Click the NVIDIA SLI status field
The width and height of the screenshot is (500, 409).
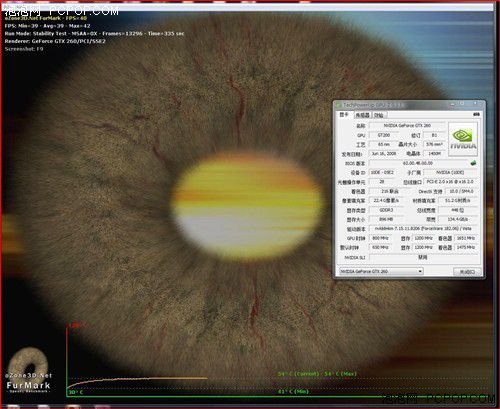coord(423,257)
